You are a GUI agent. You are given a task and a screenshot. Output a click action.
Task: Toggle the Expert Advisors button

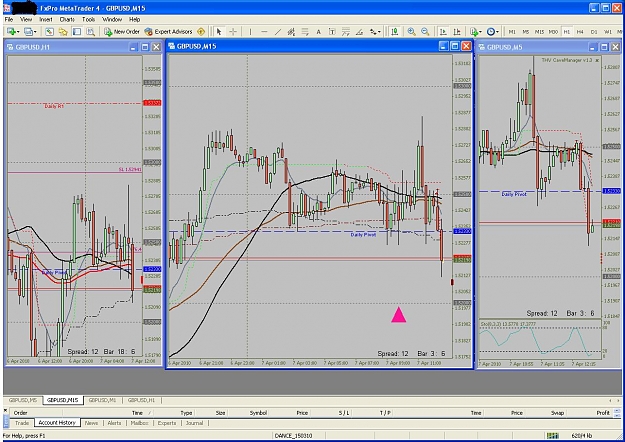tap(168, 31)
